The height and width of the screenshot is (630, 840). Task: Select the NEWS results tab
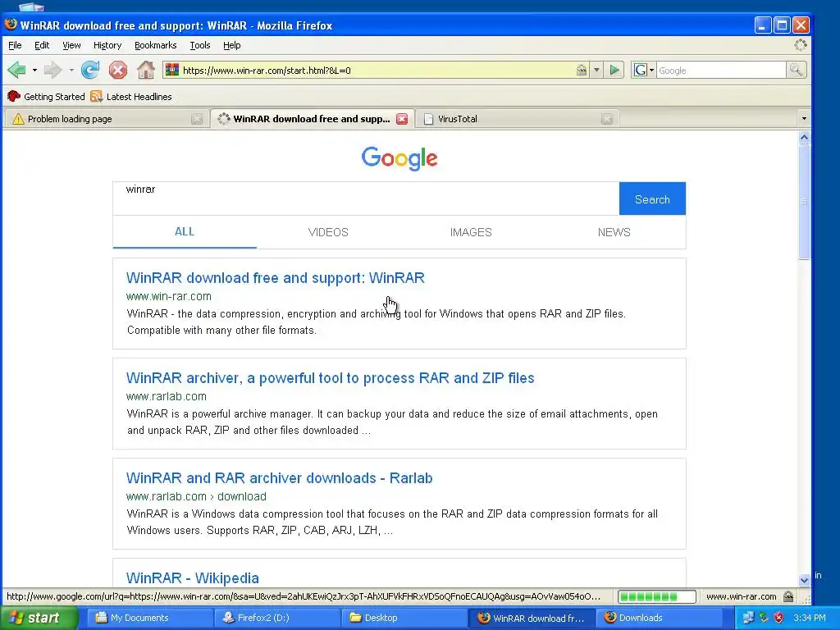coord(614,232)
